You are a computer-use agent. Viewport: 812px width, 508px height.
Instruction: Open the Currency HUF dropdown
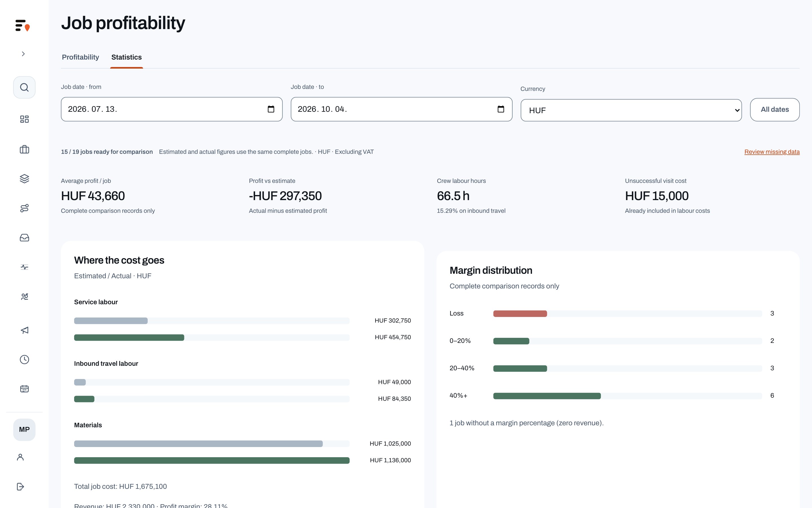[x=631, y=110]
